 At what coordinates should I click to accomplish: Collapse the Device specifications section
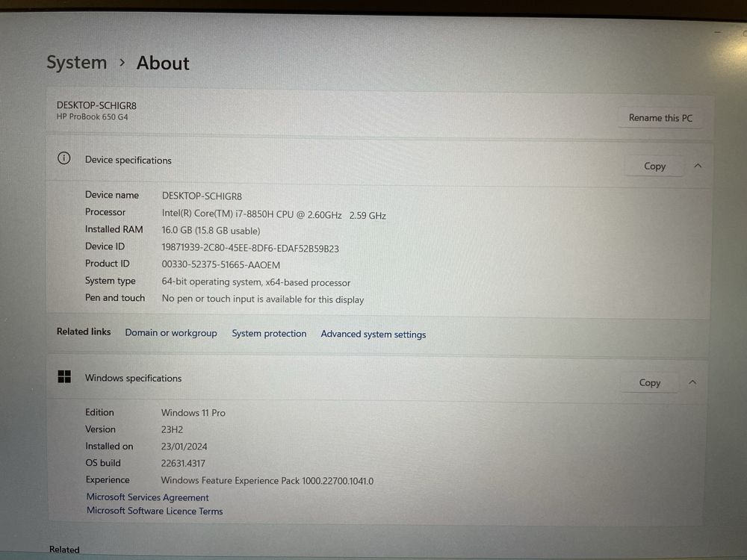(x=698, y=166)
